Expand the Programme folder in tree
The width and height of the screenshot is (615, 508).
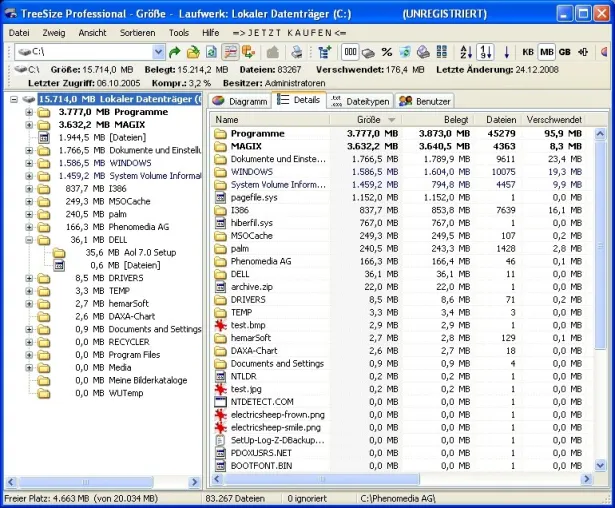click(29, 112)
